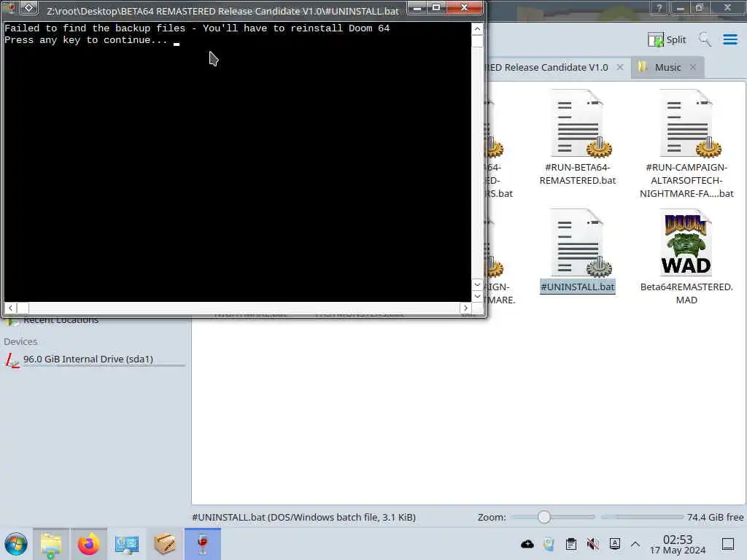747x560 pixels.
Task: Switch to the Release Candidate V1.0 tab
Action: tap(548, 68)
